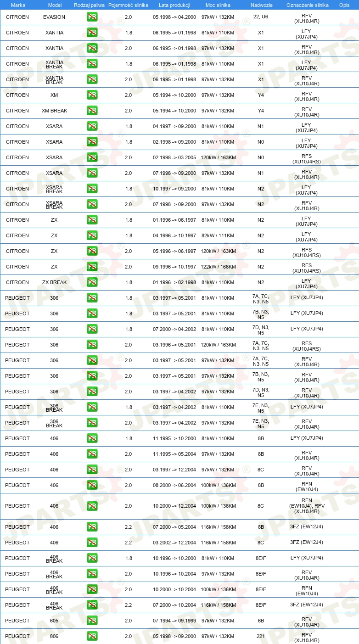The image size is (359, 644).
Task: Click fuel icon in 306 BREAK 2.0 row
Action: (92, 423)
